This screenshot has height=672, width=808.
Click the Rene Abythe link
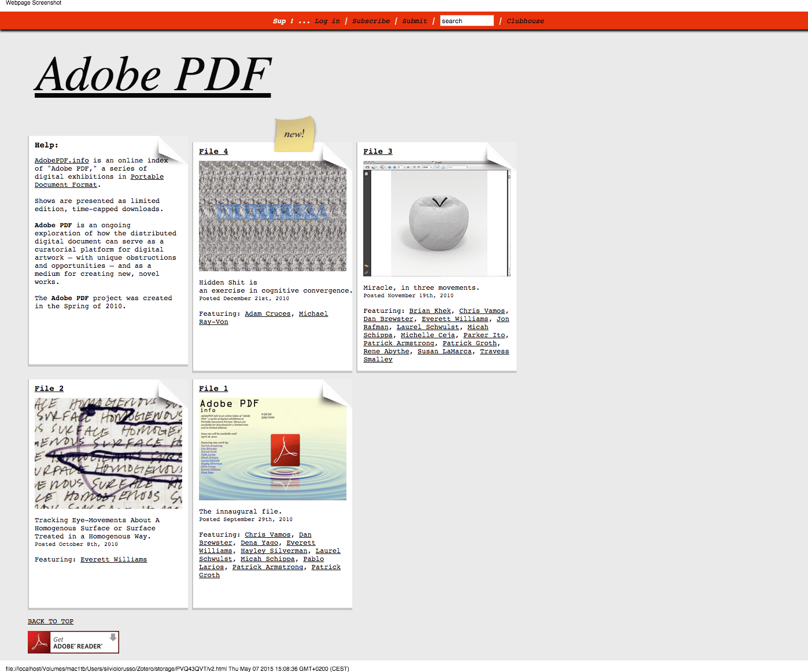(x=386, y=352)
